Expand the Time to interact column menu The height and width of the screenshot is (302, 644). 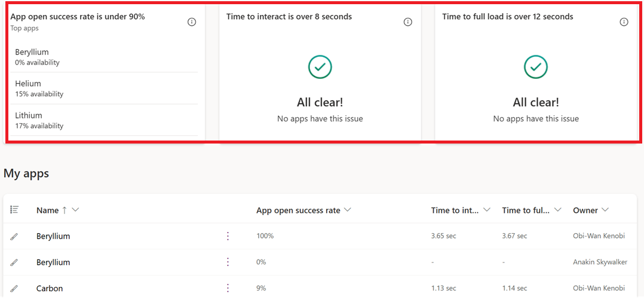pos(487,210)
